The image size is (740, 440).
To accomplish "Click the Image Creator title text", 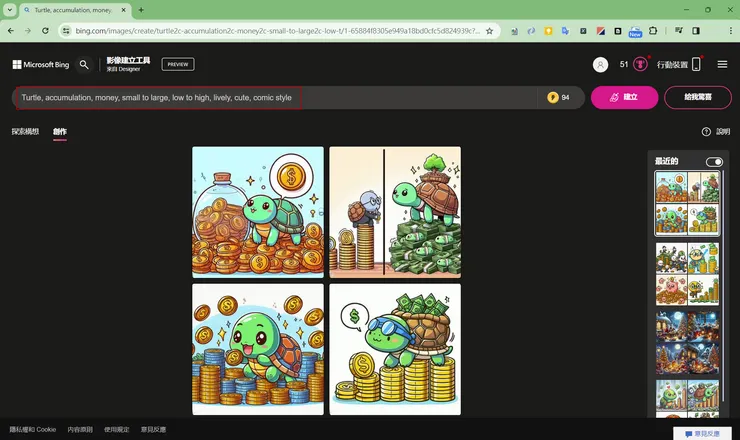I will pos(128,60).
